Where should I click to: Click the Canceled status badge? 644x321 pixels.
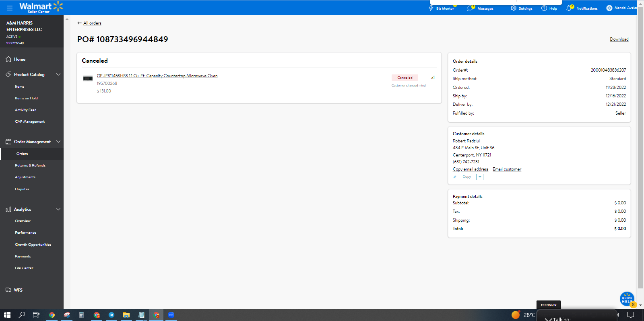pyautogui.click(x=405, y=78)
